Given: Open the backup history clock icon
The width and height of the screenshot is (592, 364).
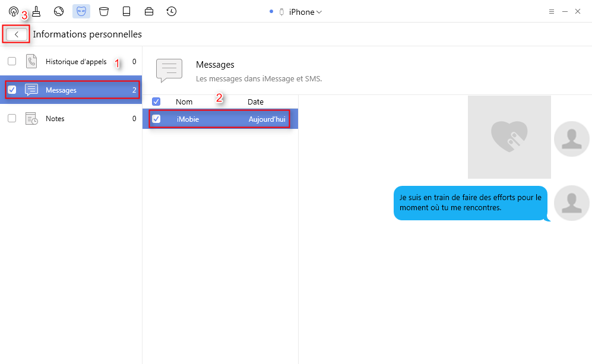Looking at the screenshot, I should pyautogui.click(x=172, y=11).
